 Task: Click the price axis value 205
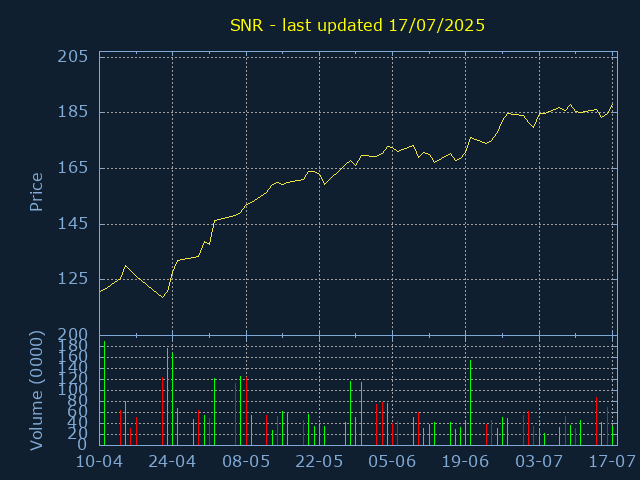point(73,57)
